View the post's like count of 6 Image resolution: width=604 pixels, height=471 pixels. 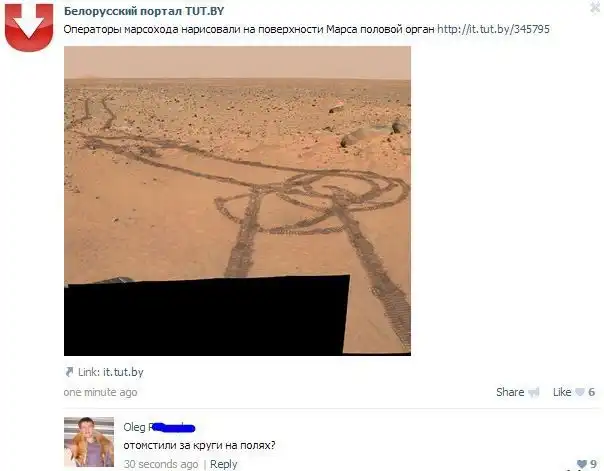(x=592, y=392)
